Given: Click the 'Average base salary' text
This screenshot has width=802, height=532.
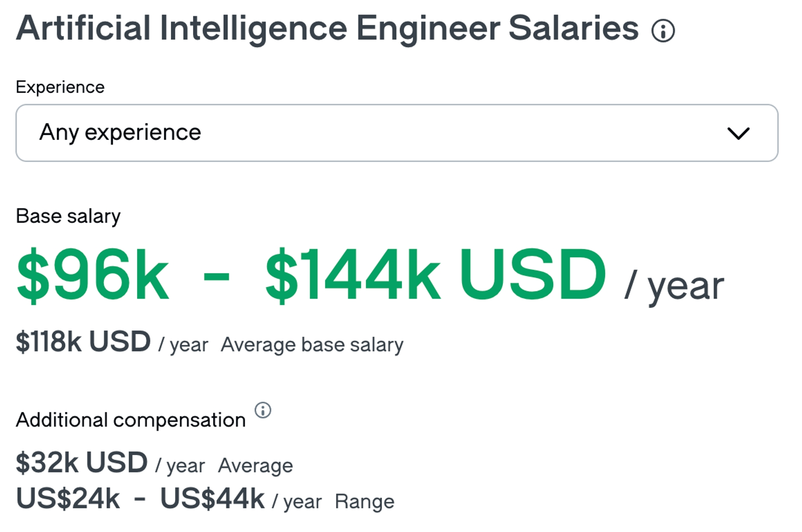Looking at the screenshot, I should tap(312, 345).
